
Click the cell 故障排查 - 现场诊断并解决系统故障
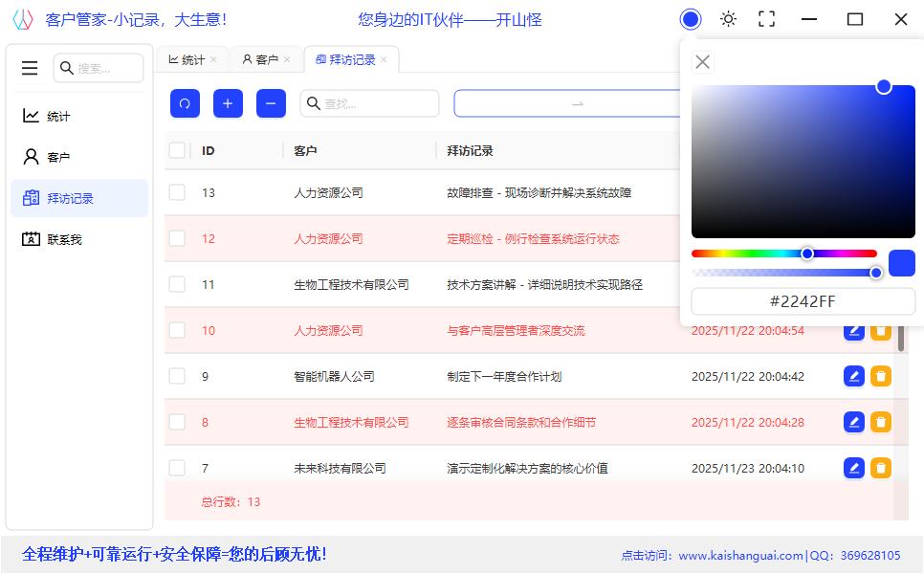point(539,192)
